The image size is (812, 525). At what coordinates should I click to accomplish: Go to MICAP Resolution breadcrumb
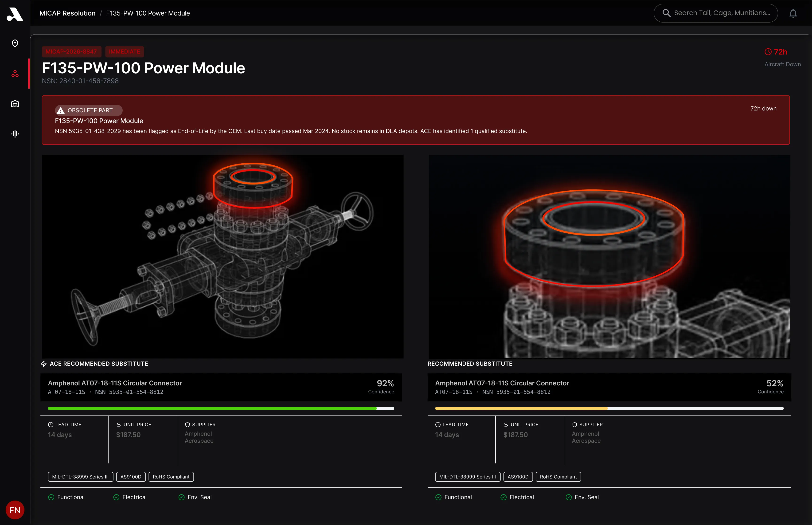click(67, 13)
